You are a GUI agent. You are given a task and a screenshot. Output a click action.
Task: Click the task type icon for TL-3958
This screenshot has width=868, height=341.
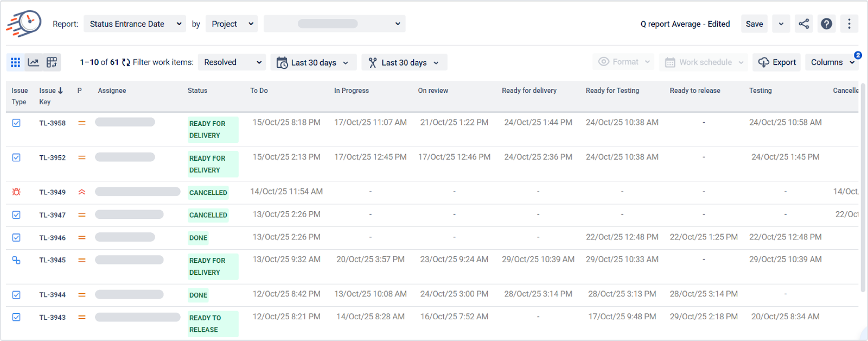click(16, 123)
